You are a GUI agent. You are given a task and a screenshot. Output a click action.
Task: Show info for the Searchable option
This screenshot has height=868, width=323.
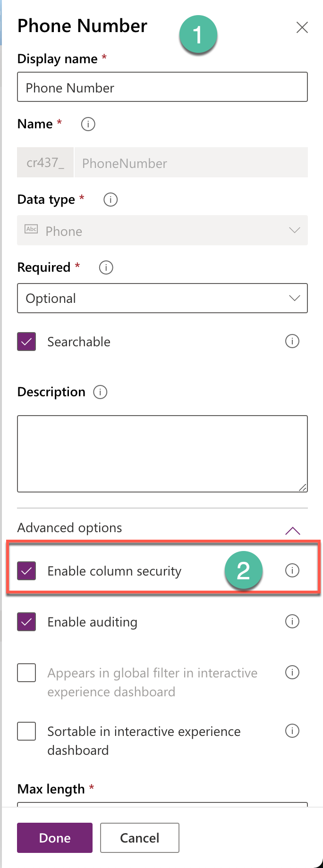coord(292,341)
